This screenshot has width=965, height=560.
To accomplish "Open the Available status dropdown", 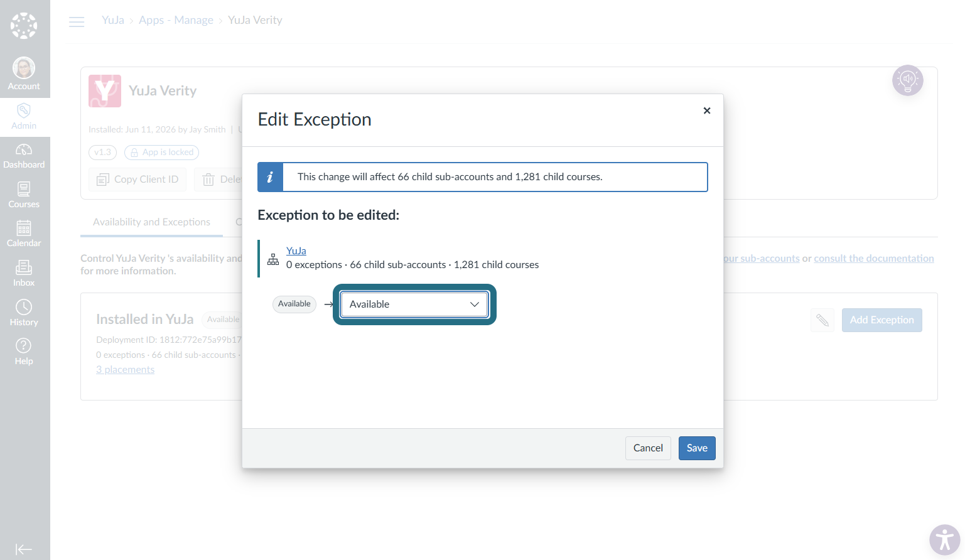I will click(x=414, y=304).
